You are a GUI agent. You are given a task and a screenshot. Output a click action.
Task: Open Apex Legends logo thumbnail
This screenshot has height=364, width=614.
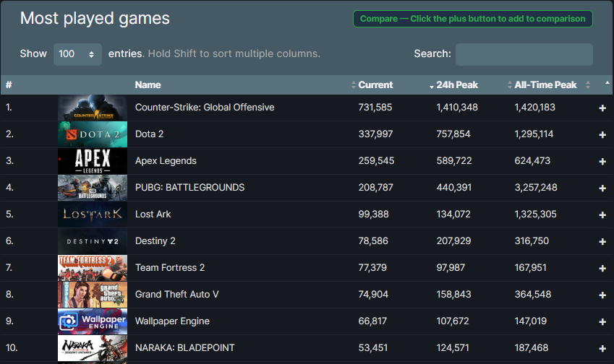93,161
